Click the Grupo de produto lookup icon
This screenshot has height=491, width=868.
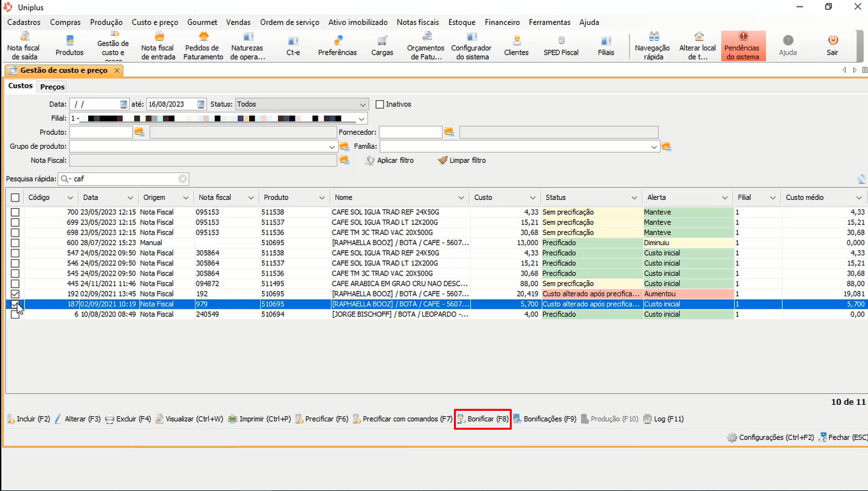pos(344,146)
